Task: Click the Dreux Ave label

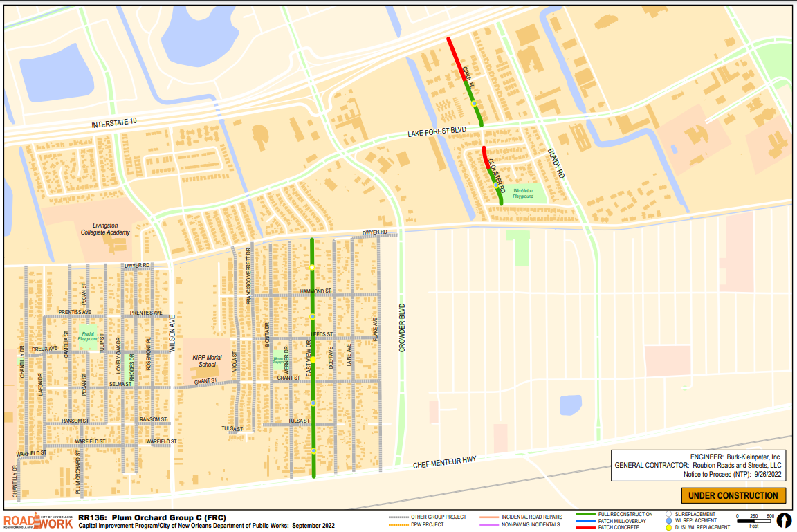Action: 44,349
